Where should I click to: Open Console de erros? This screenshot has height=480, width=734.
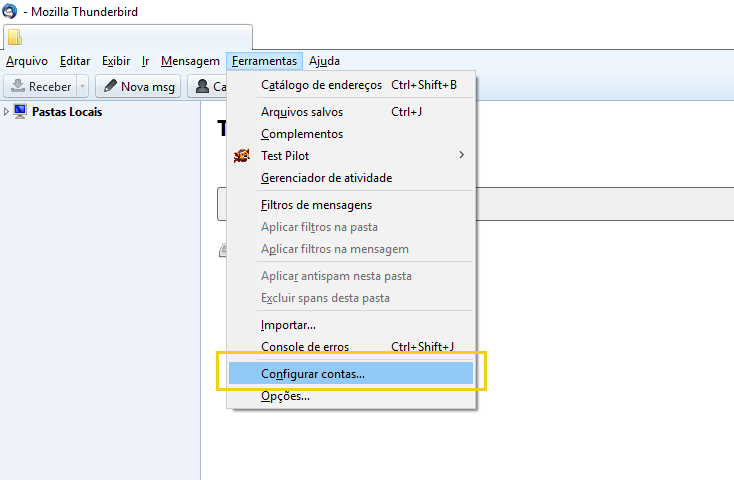click(x=351, y=347)
